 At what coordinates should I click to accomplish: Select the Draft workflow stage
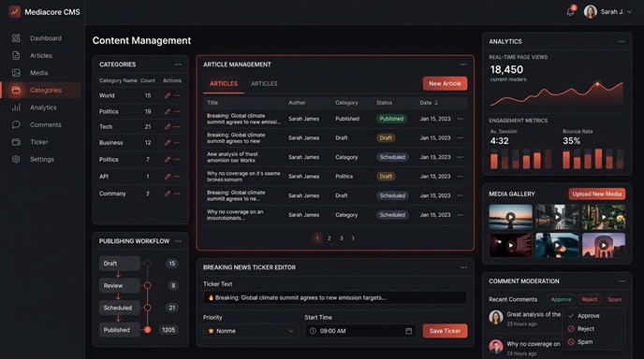tap(120, 264)
